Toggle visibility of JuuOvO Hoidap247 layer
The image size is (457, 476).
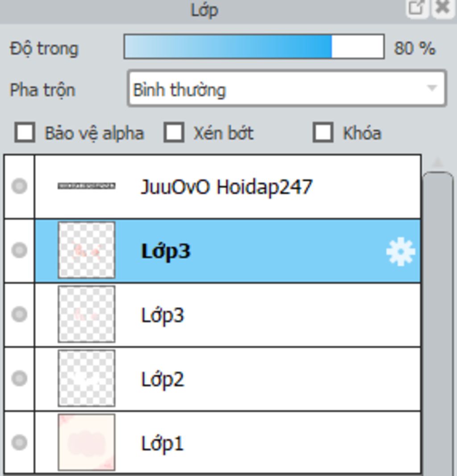point(19,186)
